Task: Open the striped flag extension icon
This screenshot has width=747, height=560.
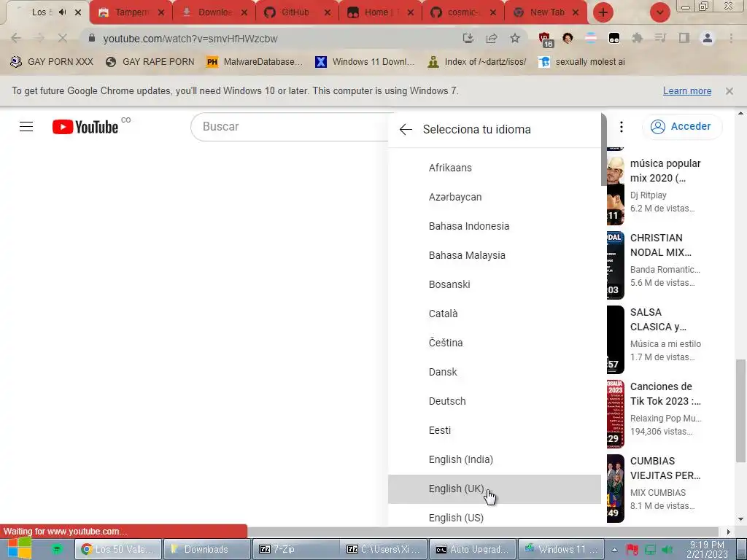Action: pyautogui.click(x=591, y=38)
